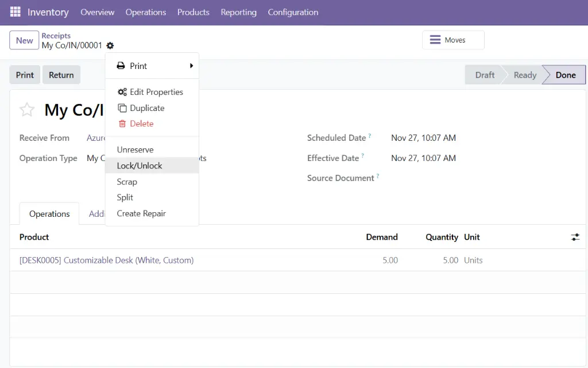Toggle the favorite star on the receipt

[26, 109]
